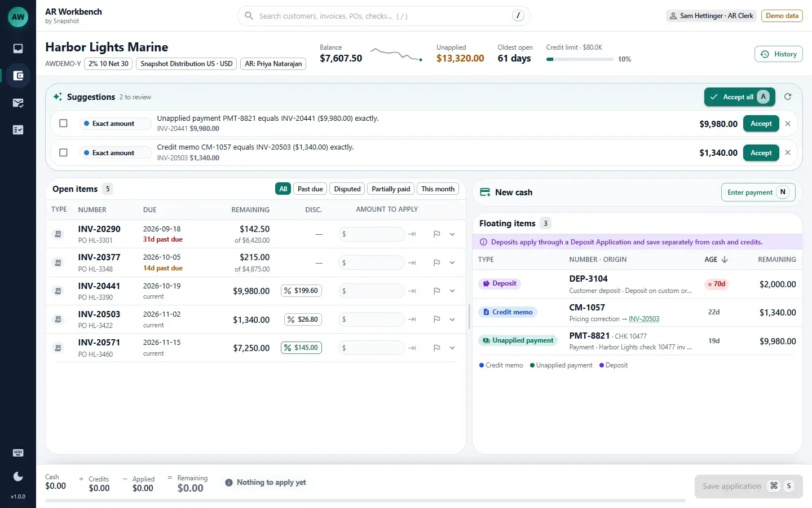Refresh suggestions with the reload icon
Viewport: 812px width, 508px height.
point(788,97)
